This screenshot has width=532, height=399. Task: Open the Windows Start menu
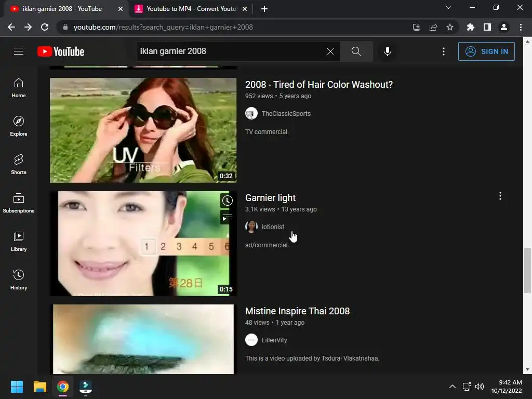[17, 387]
